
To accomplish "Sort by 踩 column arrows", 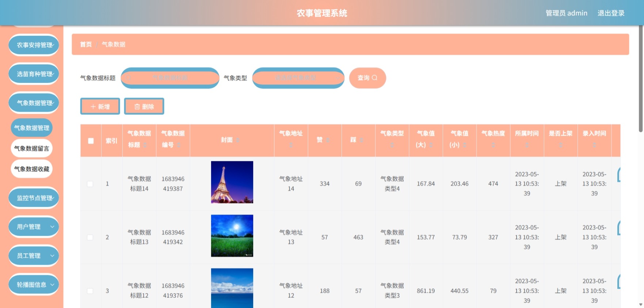I will coord(361,140).
